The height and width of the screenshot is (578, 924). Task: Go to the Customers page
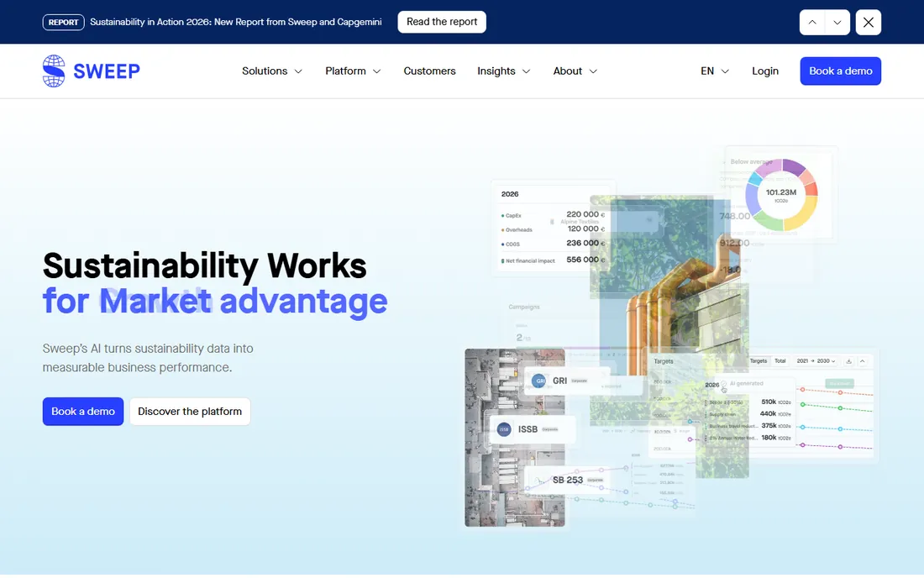(429, 71)
